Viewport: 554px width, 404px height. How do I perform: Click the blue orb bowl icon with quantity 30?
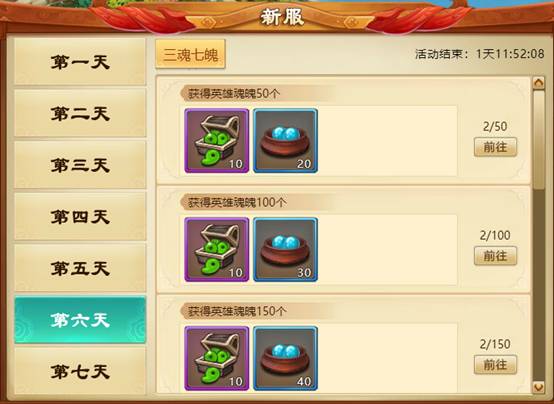coord(285,250)
